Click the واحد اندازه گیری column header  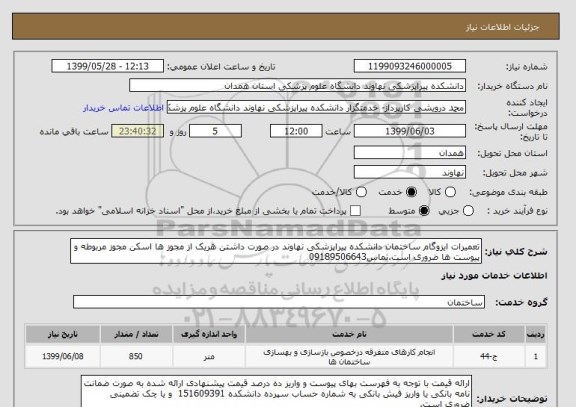point(209,334)
